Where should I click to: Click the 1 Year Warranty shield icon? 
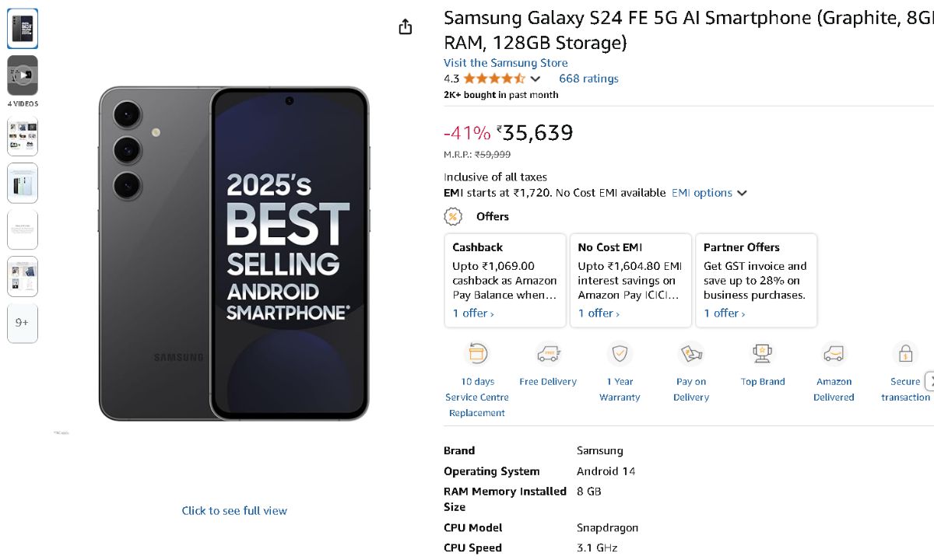pos(620,354)
